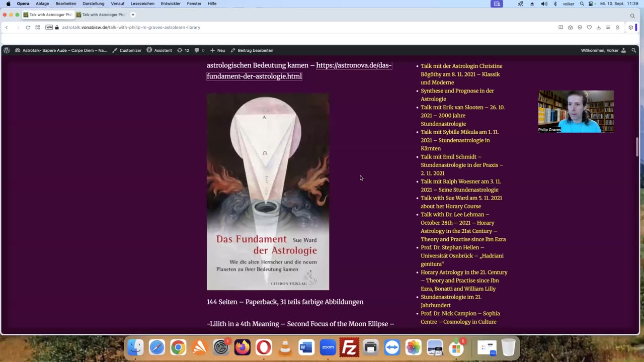The width and height of the screenshot is (644, 362).
Task: Open downloads arrow icon in toolbar
Action: click(599, 27)
